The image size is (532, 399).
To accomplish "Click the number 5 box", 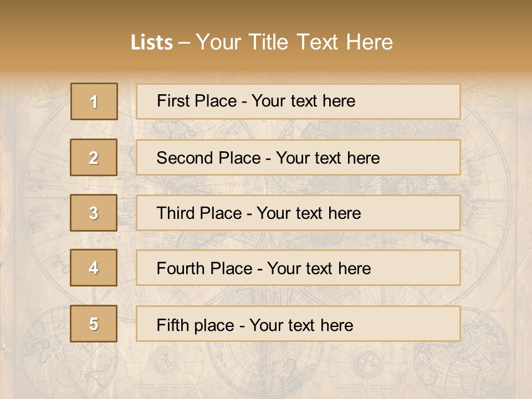I will (94, 324).
